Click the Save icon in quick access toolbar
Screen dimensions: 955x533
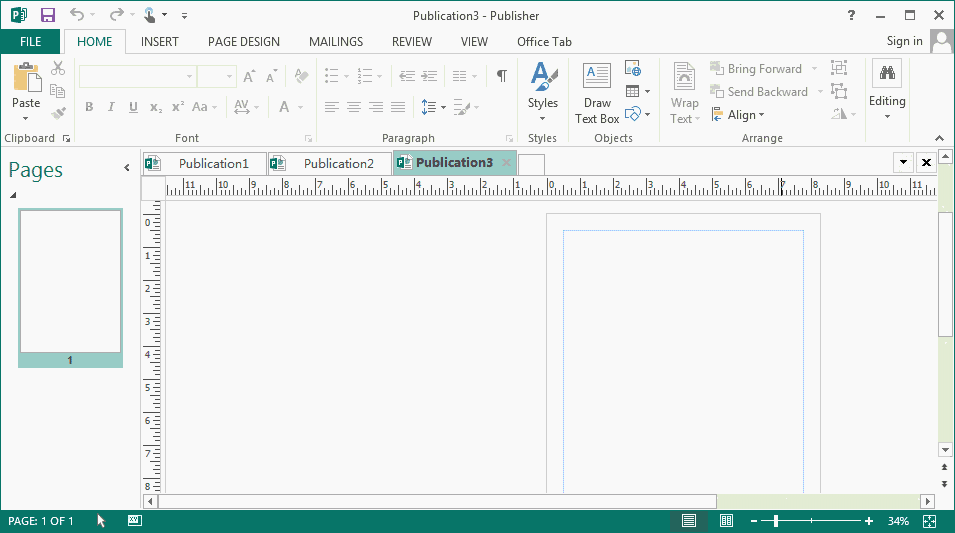(47, 15)
